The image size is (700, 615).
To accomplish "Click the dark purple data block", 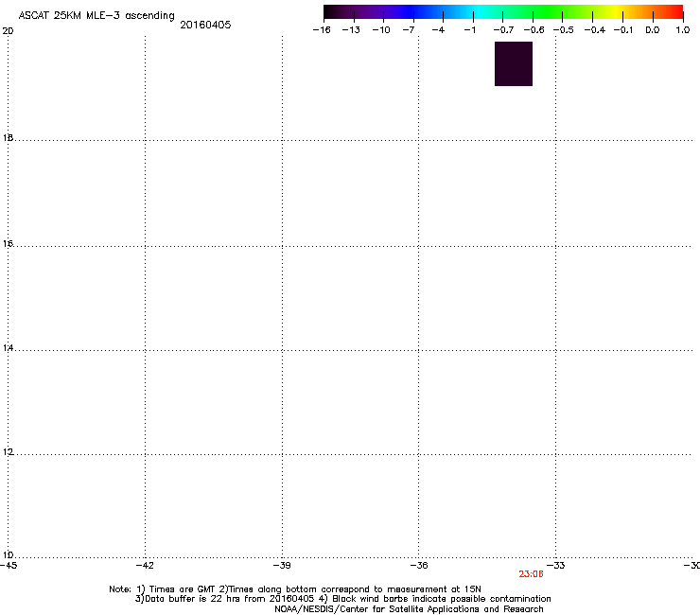I will point(514,64).
